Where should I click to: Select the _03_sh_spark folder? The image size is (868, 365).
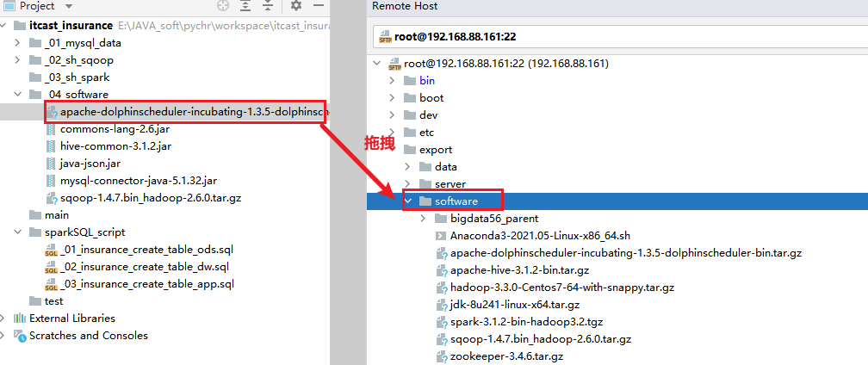coord(78,77)
